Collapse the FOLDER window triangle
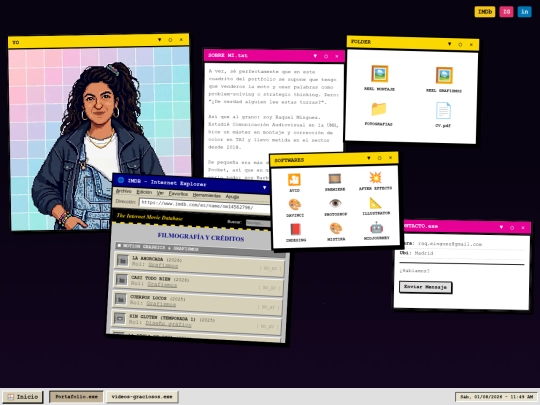 point(449,44)
